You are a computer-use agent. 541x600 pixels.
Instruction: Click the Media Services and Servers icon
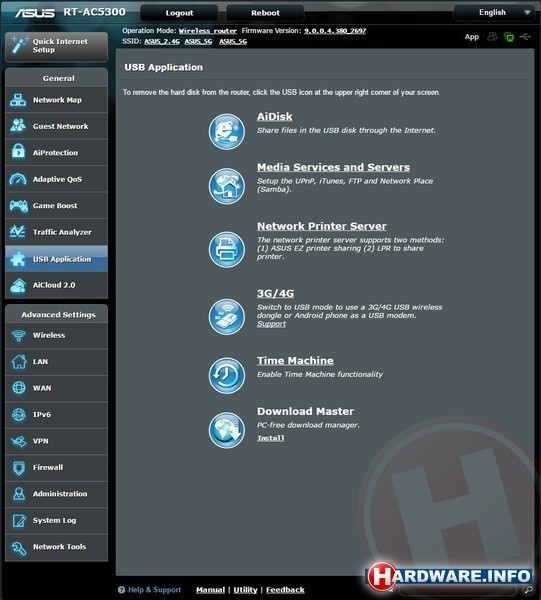pos(227,186)
